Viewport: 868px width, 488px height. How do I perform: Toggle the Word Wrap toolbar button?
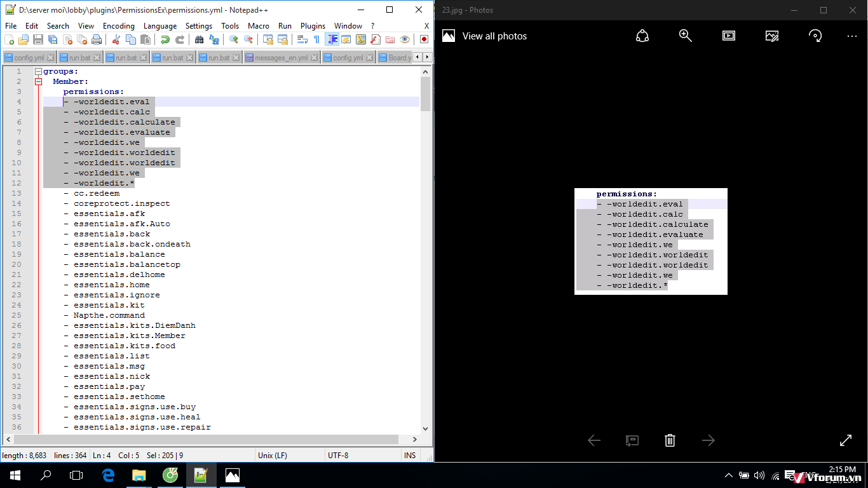[x=302, y=39]
